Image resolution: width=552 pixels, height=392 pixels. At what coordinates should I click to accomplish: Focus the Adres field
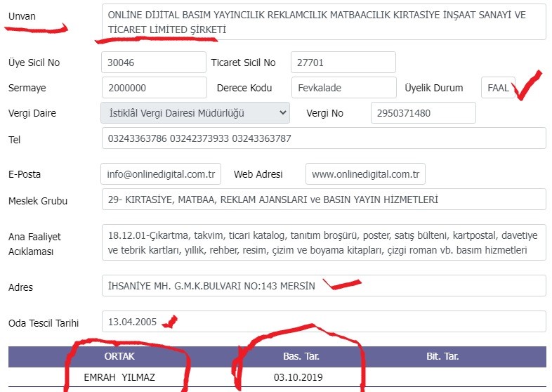[x=324, y=286]
